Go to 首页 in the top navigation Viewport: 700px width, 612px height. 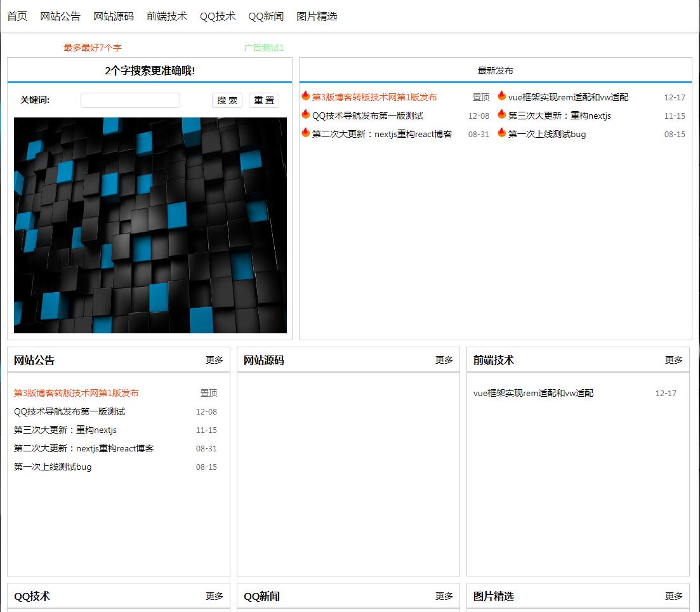[17, 17]
